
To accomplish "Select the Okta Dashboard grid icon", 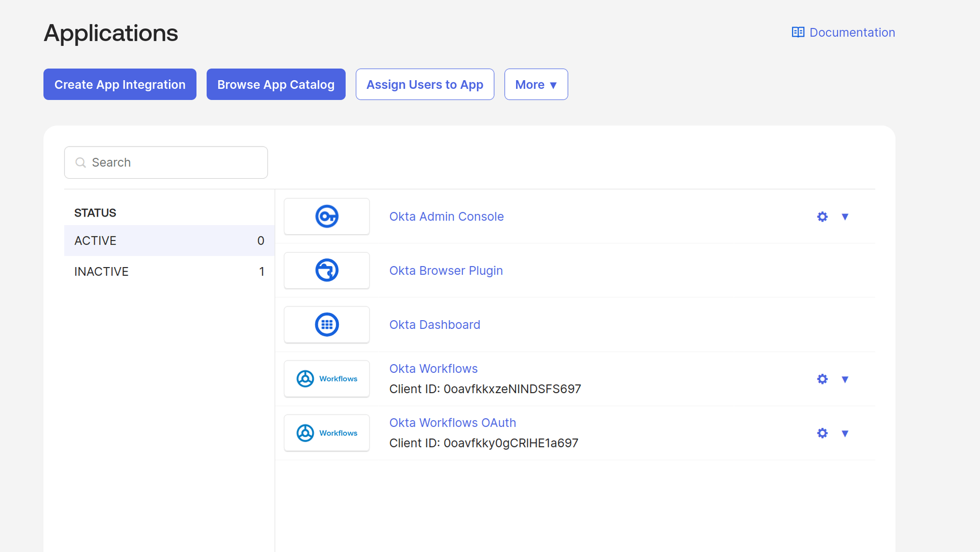I will tap(327, 324).
